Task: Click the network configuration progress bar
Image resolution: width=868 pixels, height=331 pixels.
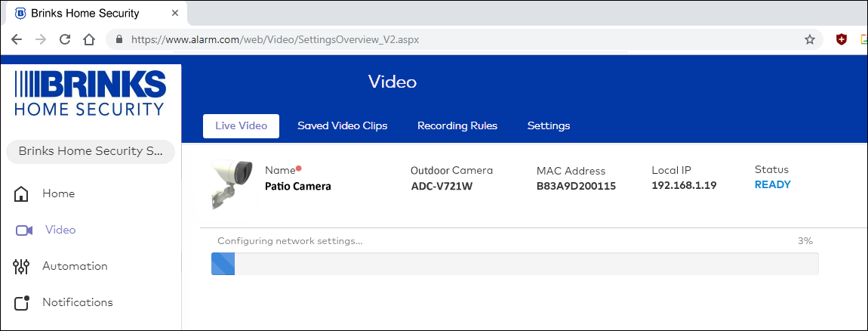Action: pyautogui.click(x=515, y=264)
